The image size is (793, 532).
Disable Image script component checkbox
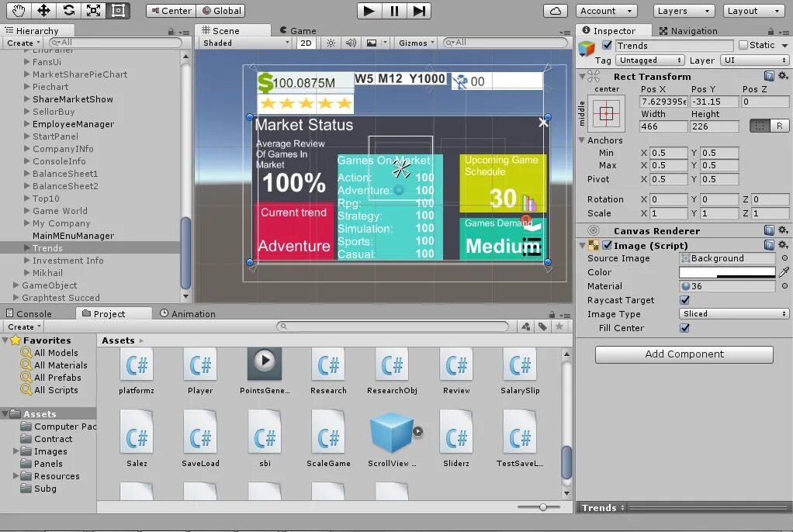[607, 245]
